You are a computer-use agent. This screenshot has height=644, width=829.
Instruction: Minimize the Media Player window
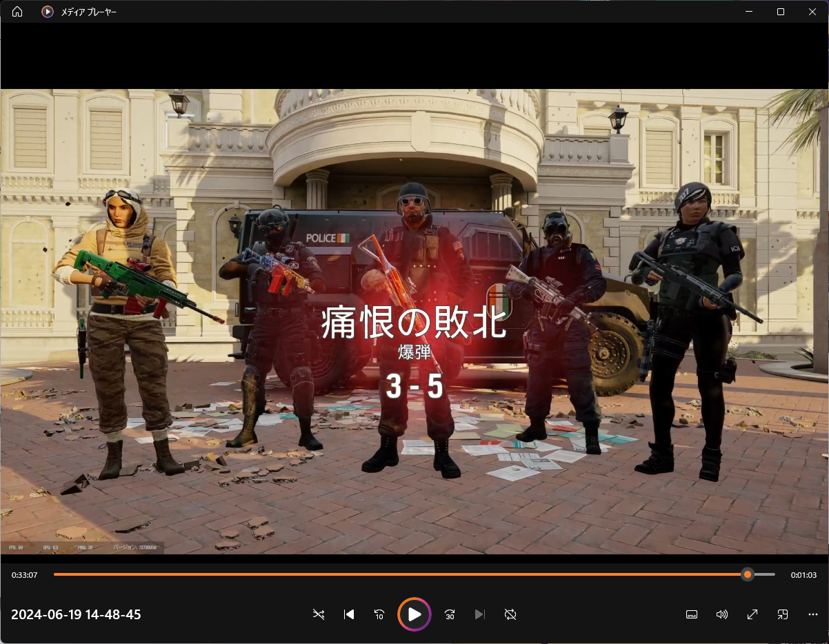749,12
